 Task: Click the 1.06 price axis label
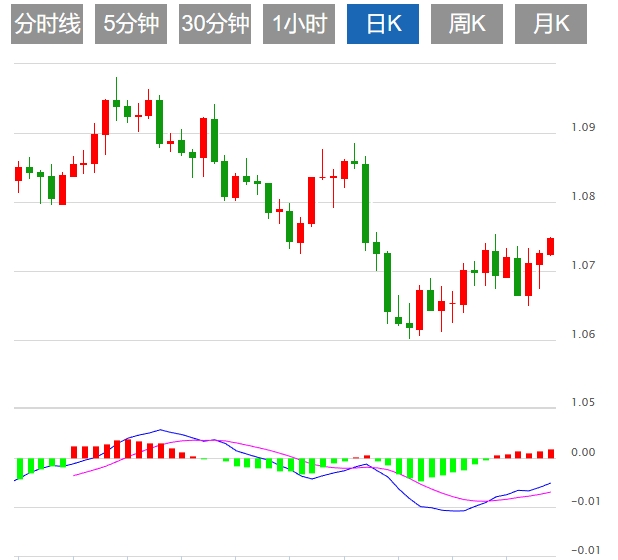(583, 335)
